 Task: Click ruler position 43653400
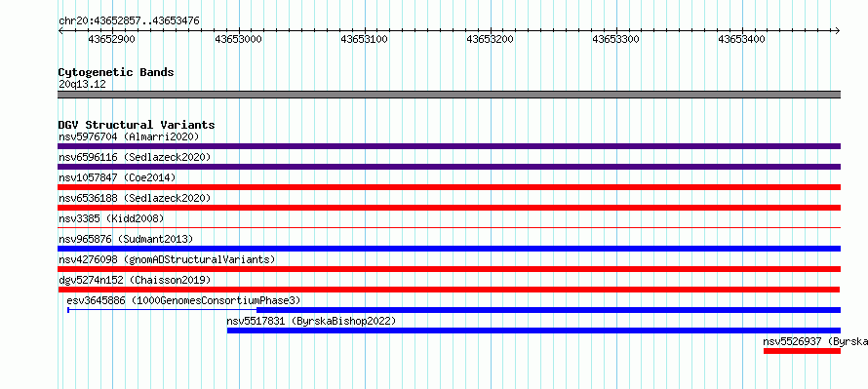741,39
